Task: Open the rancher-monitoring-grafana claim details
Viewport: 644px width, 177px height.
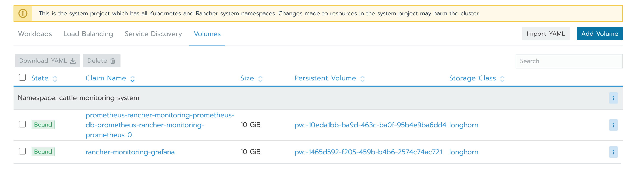Action: tap(130, 152)
